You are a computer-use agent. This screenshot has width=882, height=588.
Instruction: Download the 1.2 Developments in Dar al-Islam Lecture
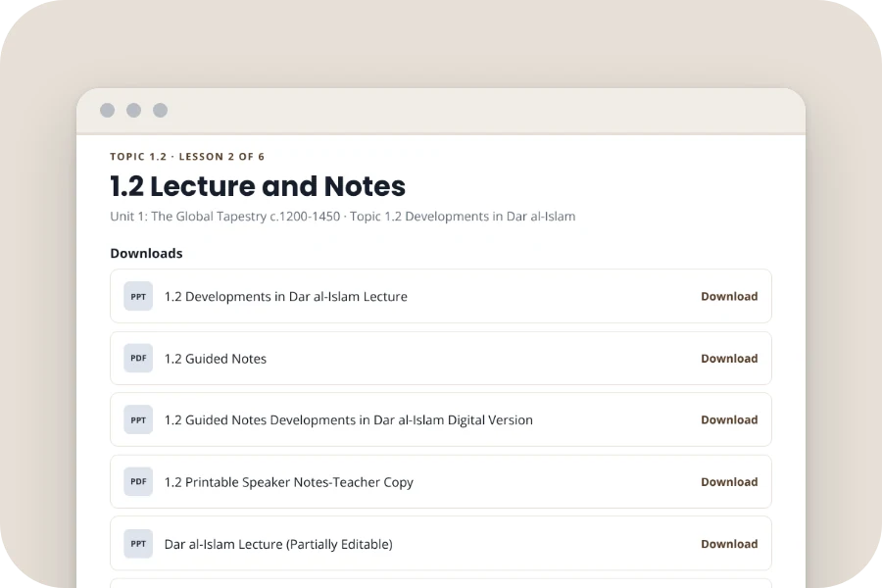[x=729, y=297]
